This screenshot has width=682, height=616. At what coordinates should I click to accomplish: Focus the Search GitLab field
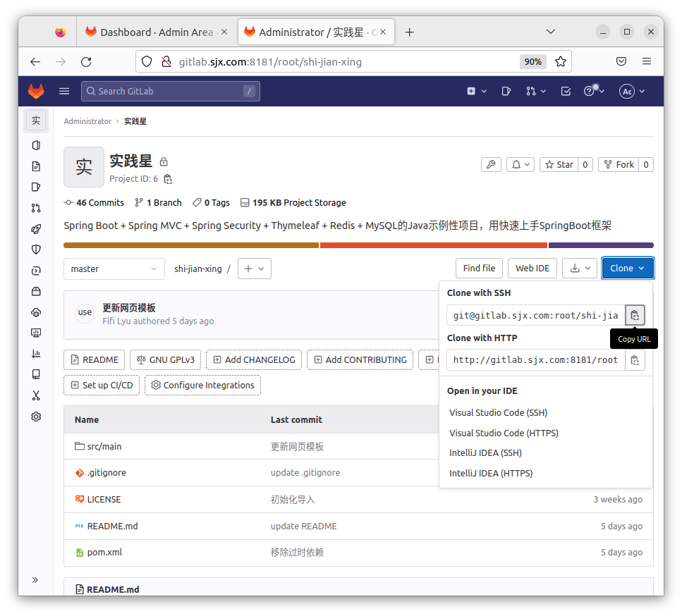coord(169,91)
